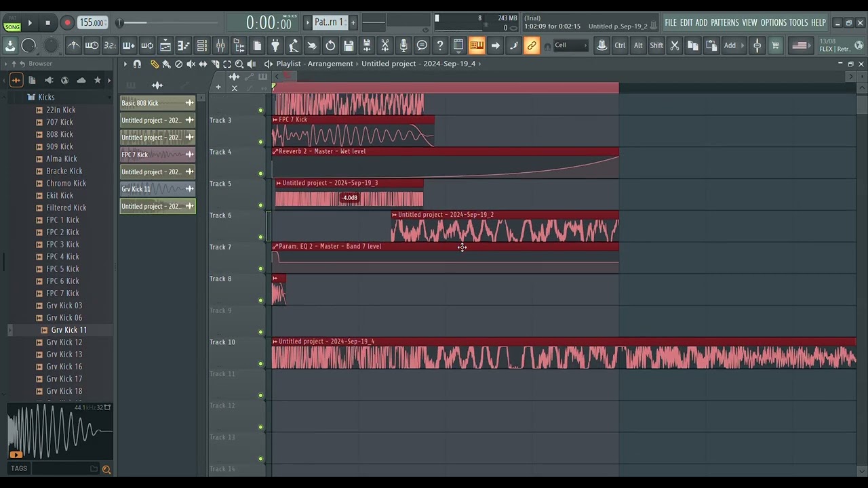Mute Track 3 with its green light

(260, 142)
